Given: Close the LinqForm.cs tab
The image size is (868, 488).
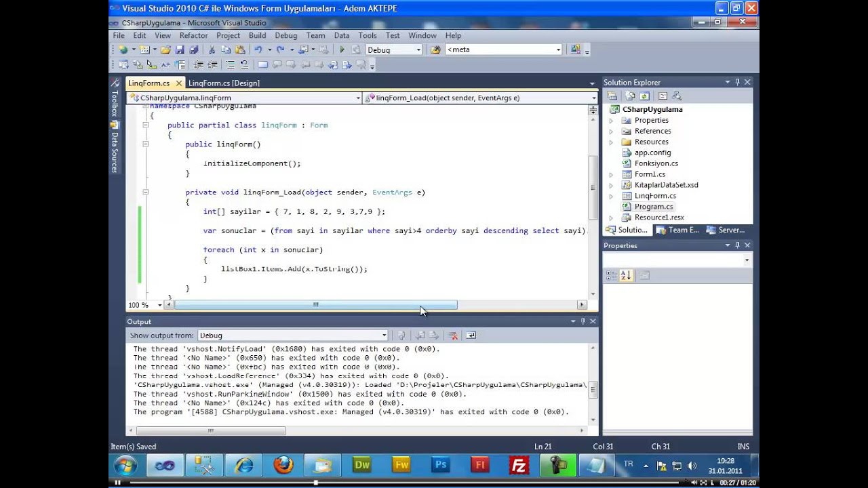Looking at the screenshot, I should coord(179,83).
